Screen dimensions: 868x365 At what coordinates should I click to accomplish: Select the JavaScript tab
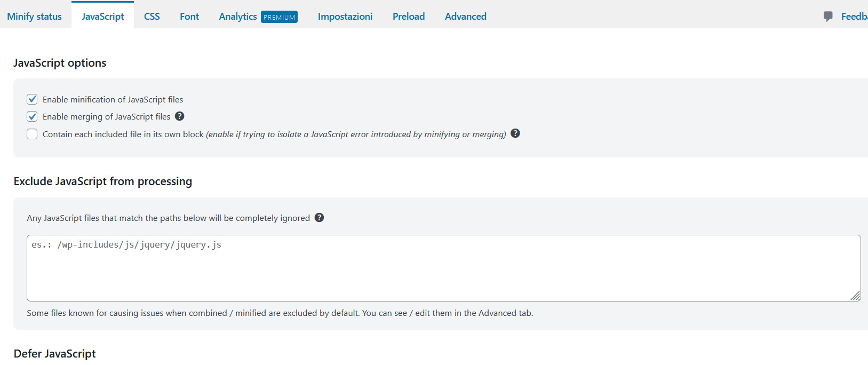pos(102,17)
